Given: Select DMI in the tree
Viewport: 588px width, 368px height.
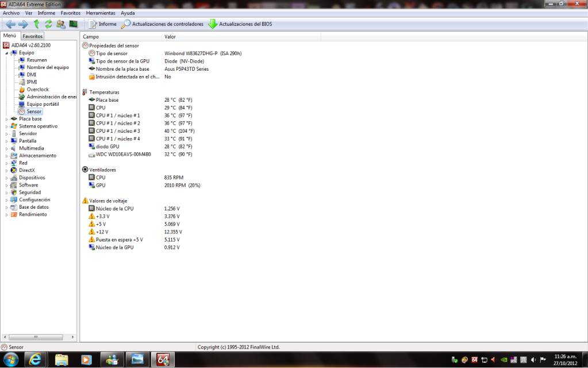Looking at the screenshot, I should [32, 75].
